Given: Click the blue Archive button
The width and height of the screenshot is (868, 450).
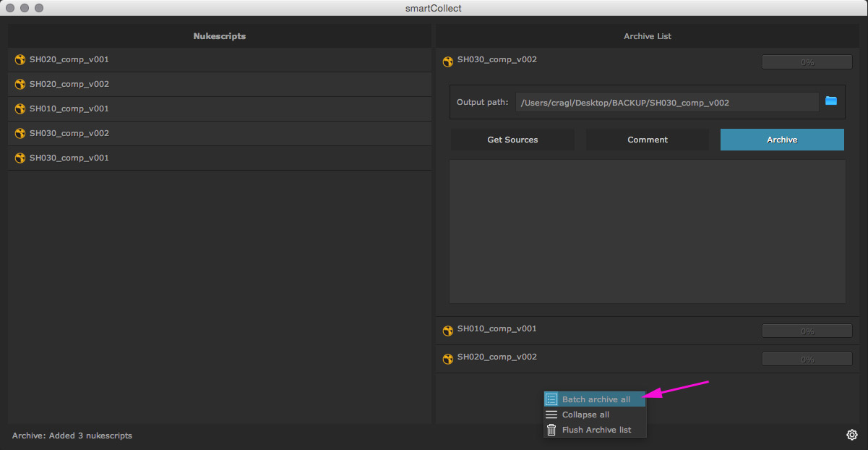Looking at the screenshot, I should coord(782,140).
